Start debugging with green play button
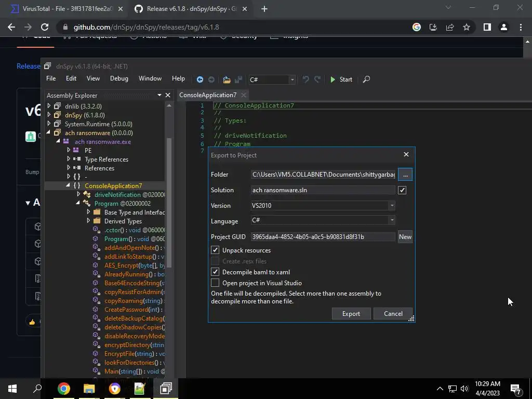Image resolution: width=532 pixels, height=399 pixels. pos(341,79)
